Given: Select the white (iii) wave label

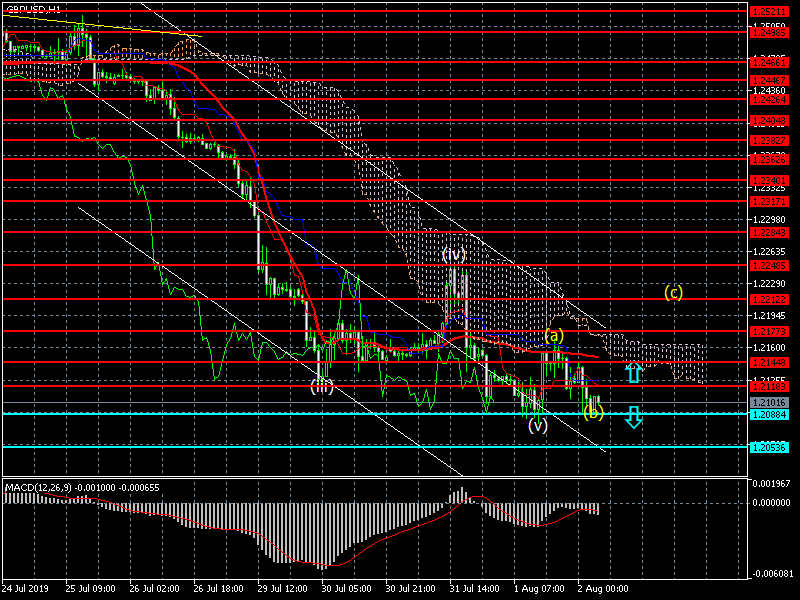Looking at the screenshot, I should click(320, 385).
